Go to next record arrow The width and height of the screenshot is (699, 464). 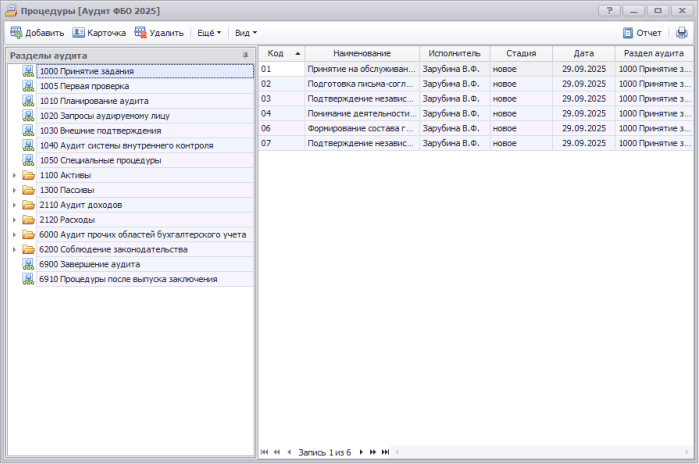pyautogui.click(x=361, y=453)
